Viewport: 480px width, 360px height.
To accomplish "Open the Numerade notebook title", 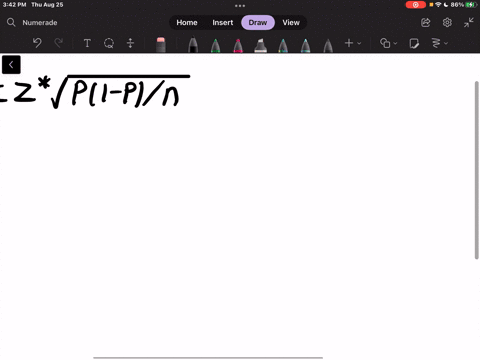I will [40, 23].
